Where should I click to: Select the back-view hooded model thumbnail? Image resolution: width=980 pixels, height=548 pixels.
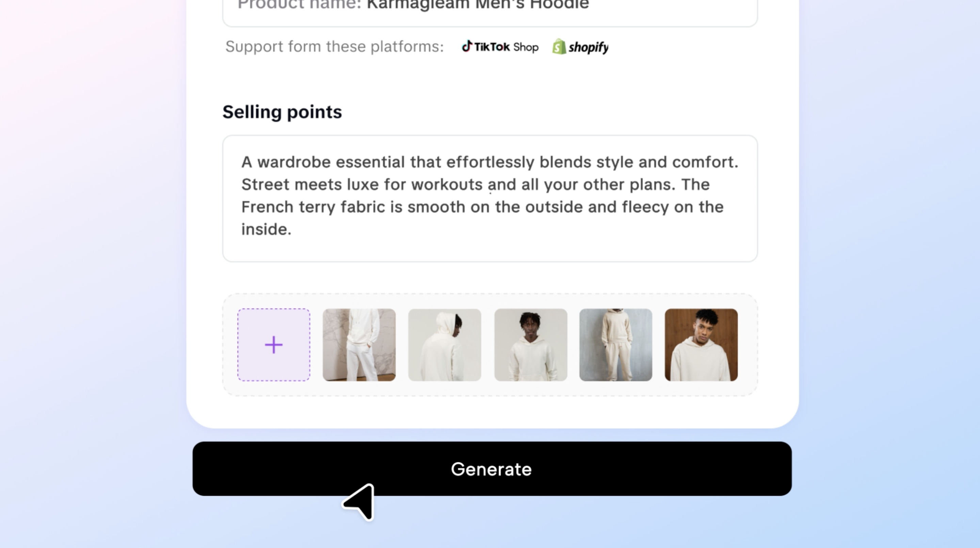[445, 345]
